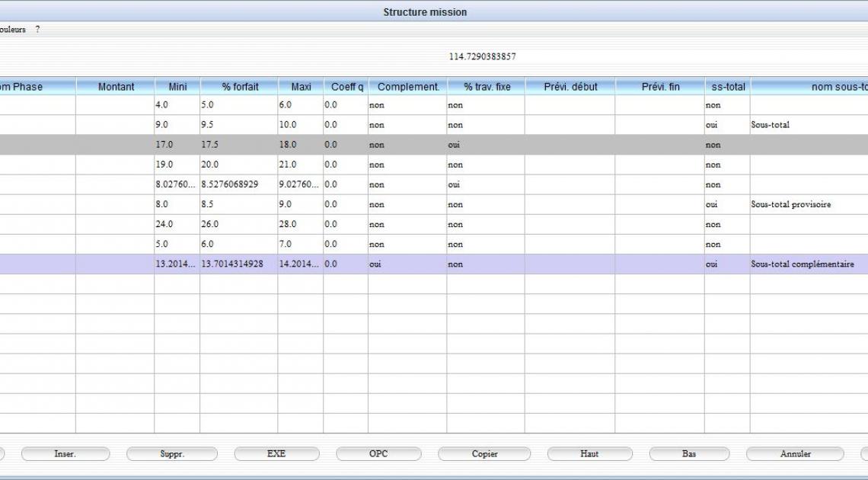868x480 pixels.
Task: Click the Sous-total provisoire cell
Action: (809, 204)
